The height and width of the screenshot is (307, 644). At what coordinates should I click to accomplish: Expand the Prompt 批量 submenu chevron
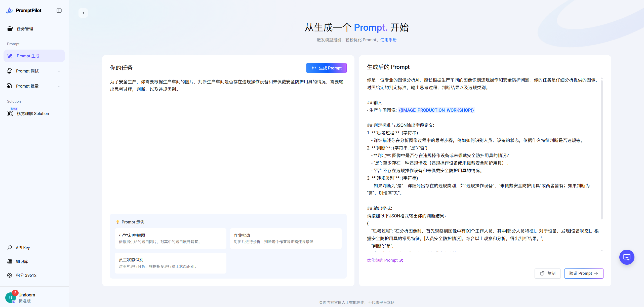[x=59, y=86]
